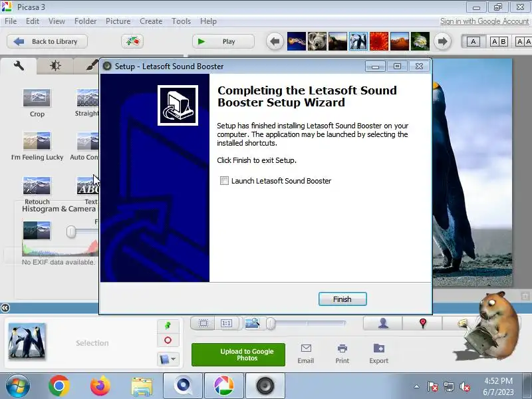Choose A B side-by-side view button
Viewport: 532px width, 399px height.
click(499, 42)
